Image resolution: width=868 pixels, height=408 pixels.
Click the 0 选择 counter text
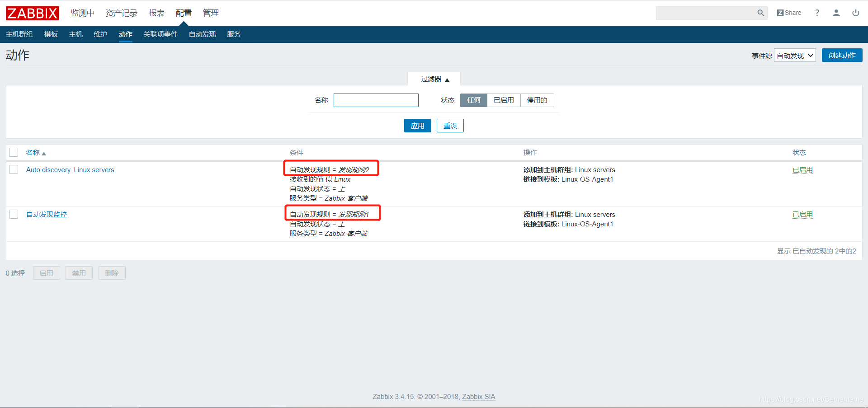(15, 273)
